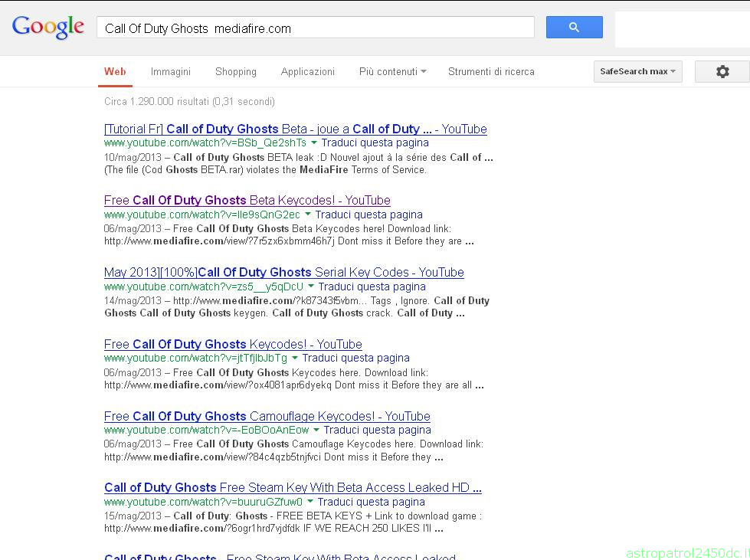Expand the Più contenuti menu

[x=393, y=72]
